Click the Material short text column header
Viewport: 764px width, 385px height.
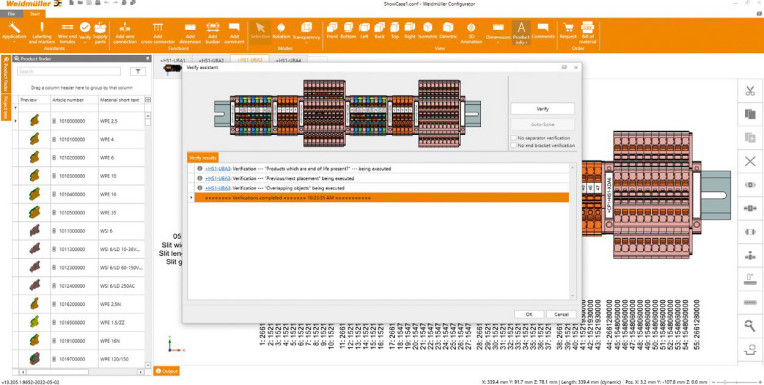click(121, 100)
